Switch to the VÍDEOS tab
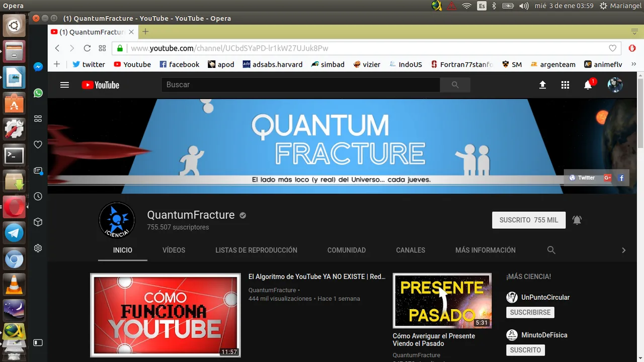The height and width of the screenshot is (362, 644). (x=174, y=250)
